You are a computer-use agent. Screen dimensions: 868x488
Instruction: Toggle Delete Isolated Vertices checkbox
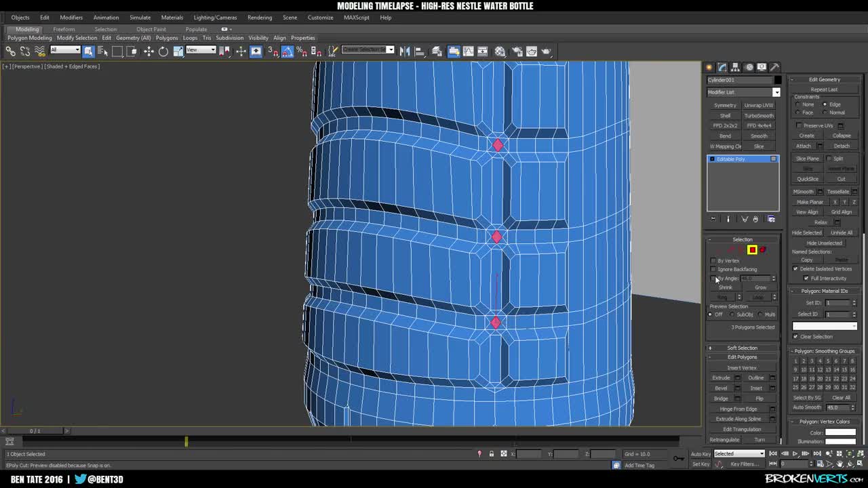795,269
